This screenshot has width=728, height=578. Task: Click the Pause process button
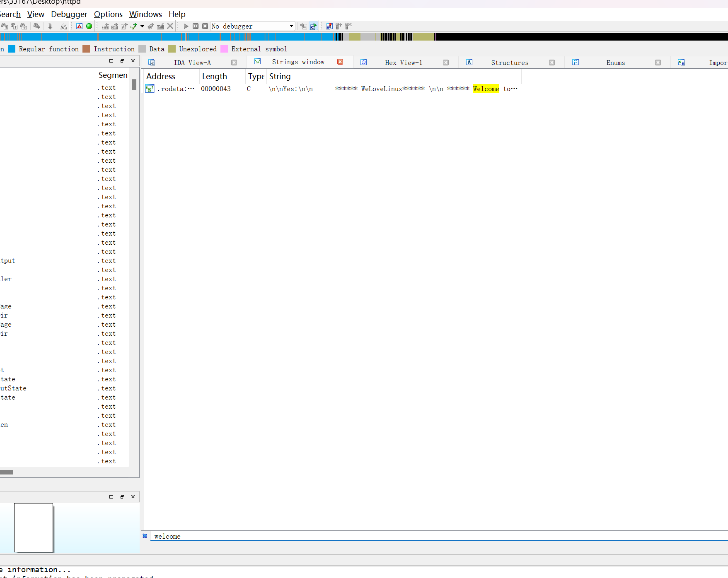196,26
